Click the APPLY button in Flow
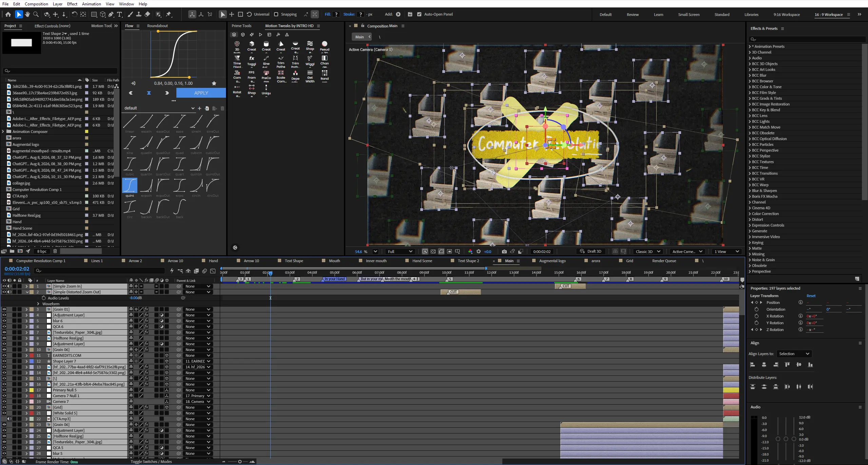The height and width of the screenshot is (465, 868). pyautogui.click(x=201, y=93)
